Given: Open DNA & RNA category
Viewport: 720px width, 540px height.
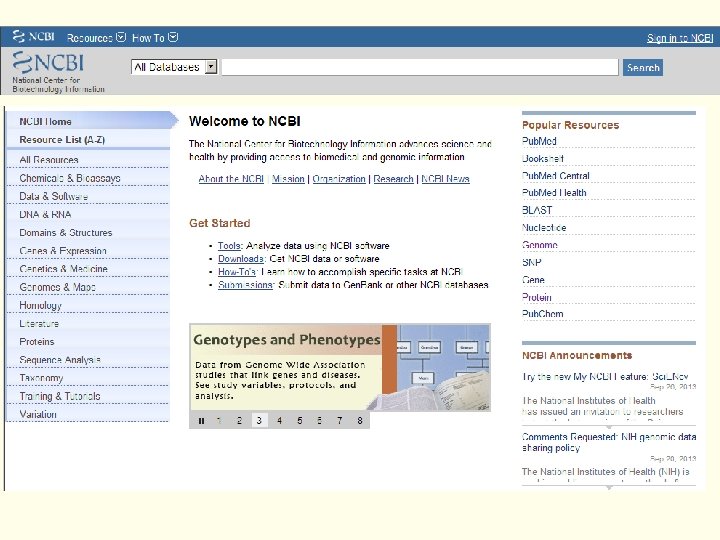Looking at the screenshot, I should pyautogui.click(x=45, y=214).
